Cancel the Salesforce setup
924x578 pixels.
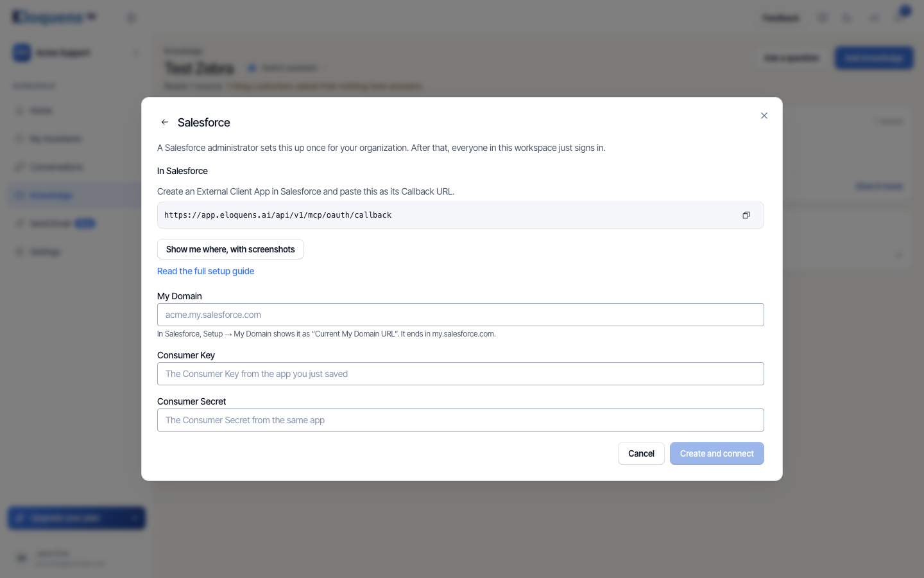point(641,453)
